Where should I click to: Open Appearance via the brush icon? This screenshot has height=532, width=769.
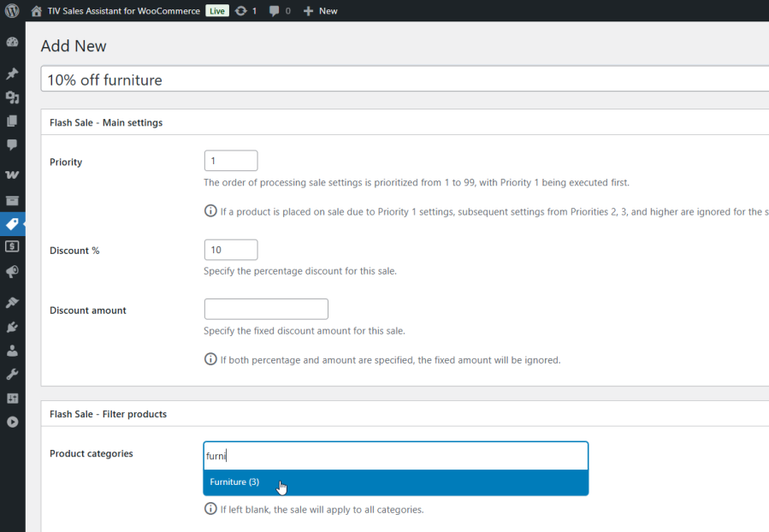pyautogui.click(x=12, y=301)
